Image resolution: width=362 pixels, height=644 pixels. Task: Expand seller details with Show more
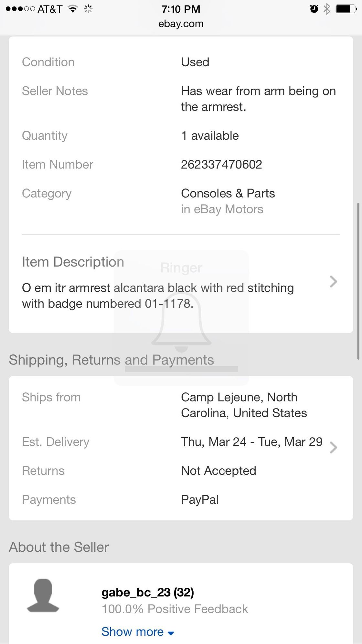coord(138,632)
